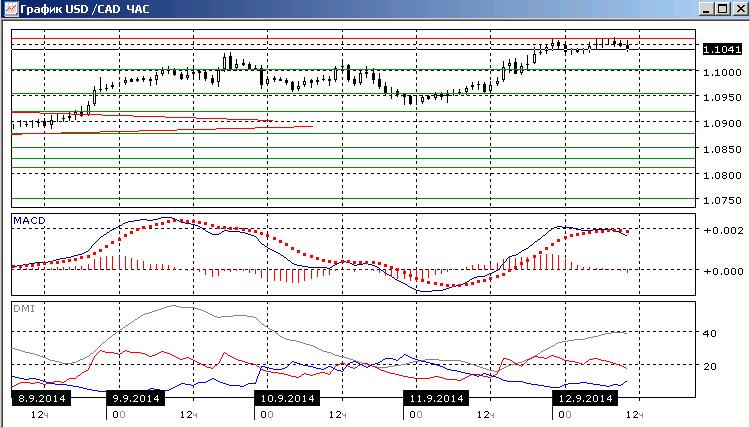Click the 1.0850 price axis label

click(722, 149)
